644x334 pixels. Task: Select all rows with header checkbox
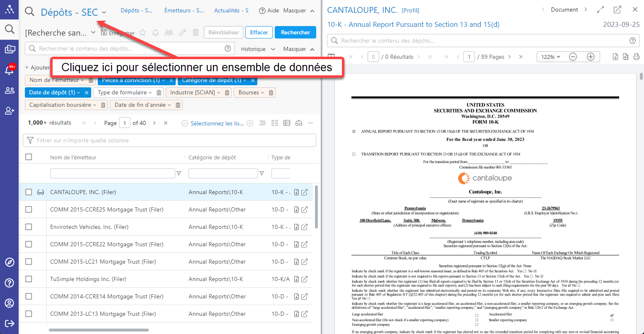(x=29, y=157)
